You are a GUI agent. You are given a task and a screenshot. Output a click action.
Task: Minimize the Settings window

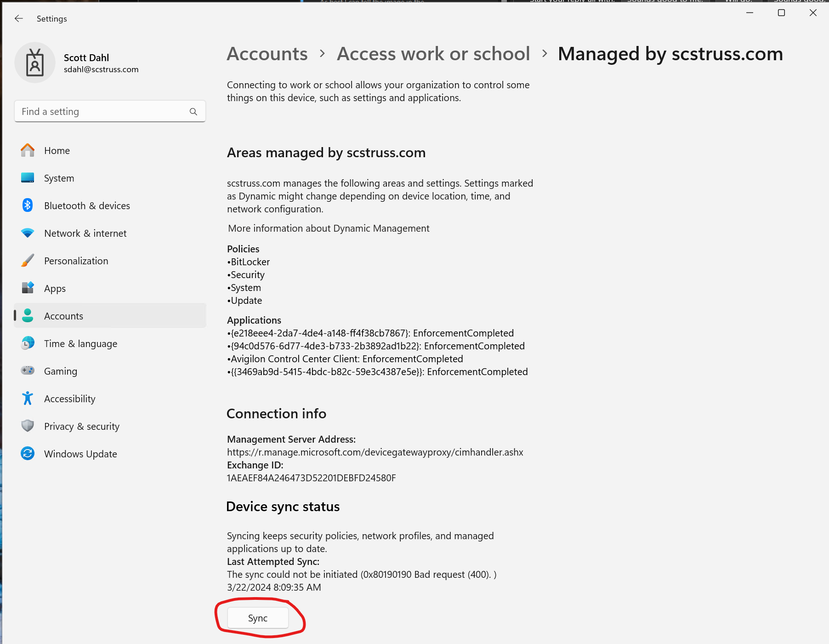pyautogui.click(x=750, y=13)
